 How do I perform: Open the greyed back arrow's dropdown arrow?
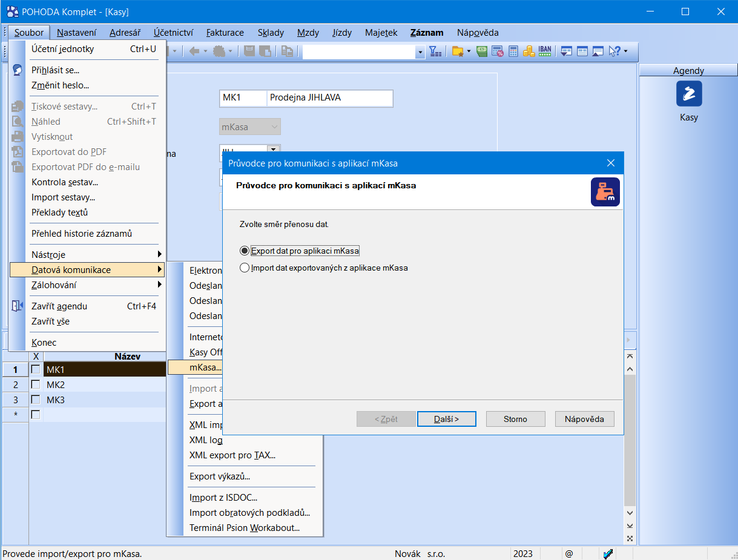(x=205, y=51)
